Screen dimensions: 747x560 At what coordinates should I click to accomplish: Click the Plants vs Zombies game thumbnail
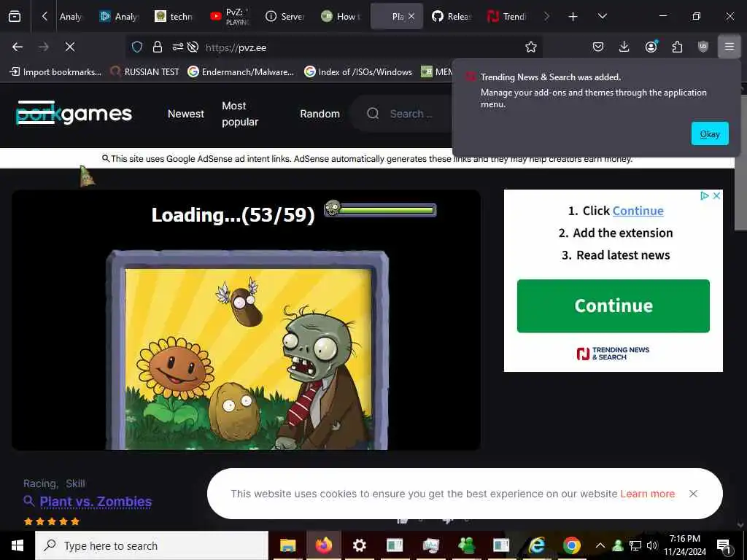click(x=247, y=349)
